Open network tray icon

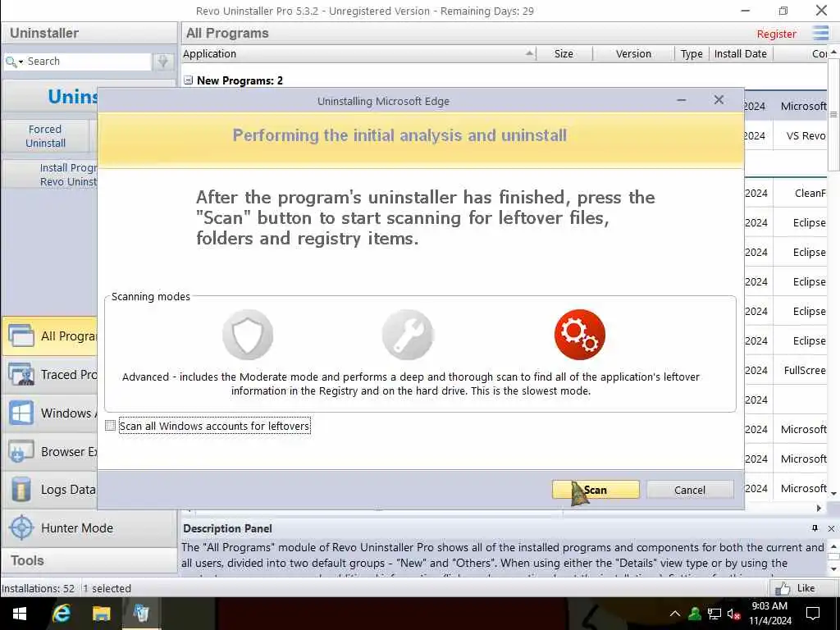pyautogui.click(x=714, y=614)
